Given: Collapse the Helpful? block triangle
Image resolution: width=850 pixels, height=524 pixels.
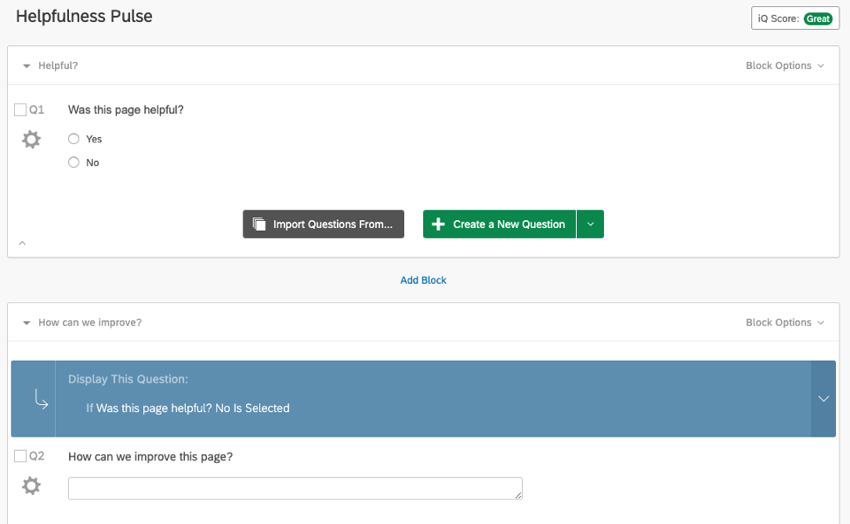Looking at the screenshot, I should (27, 66).
